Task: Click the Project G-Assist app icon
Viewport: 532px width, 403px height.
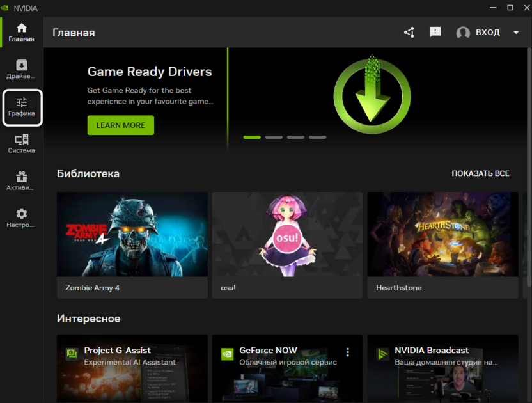Action: pyautogui.click(x=72, y=354)
